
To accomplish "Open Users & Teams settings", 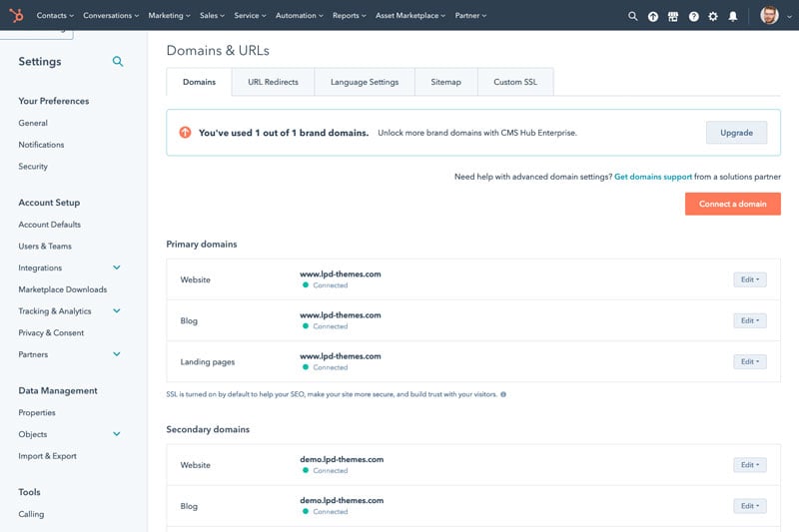I will (x=45, y=247).
